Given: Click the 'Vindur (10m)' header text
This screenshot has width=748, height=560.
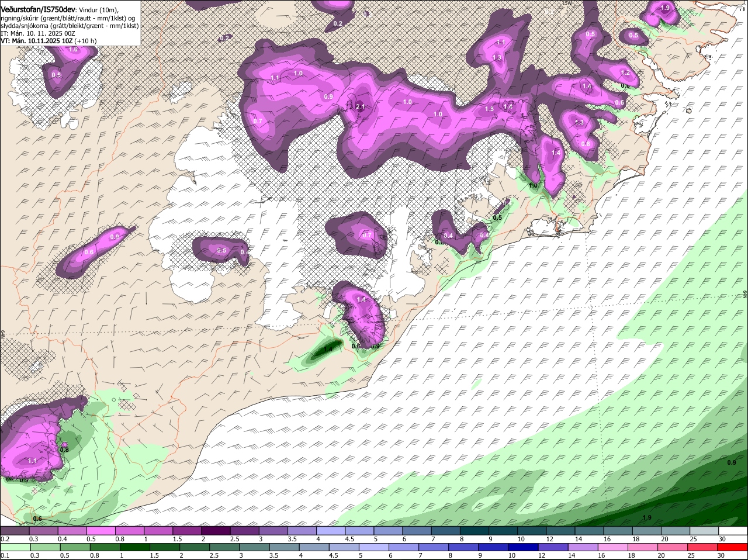Looking at the screenshot, I should tap(98, 10).
